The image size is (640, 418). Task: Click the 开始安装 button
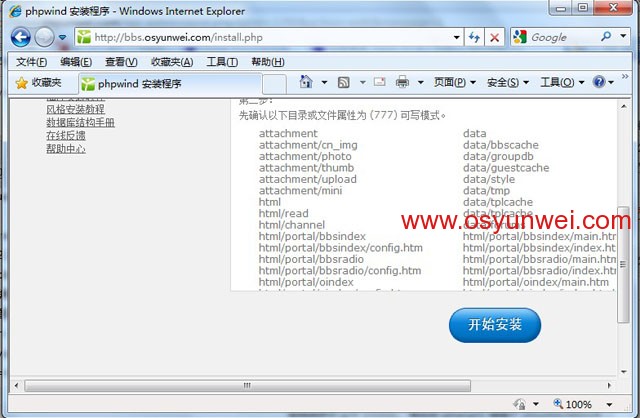click(495, 325)
